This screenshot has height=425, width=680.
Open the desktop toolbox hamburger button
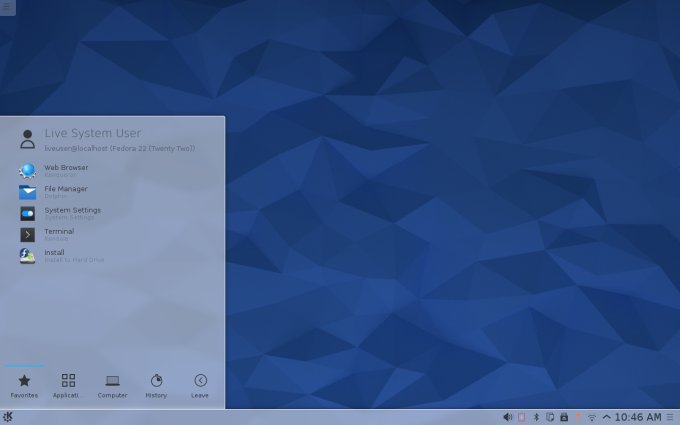pyautogui.click(x=7, y=6)
